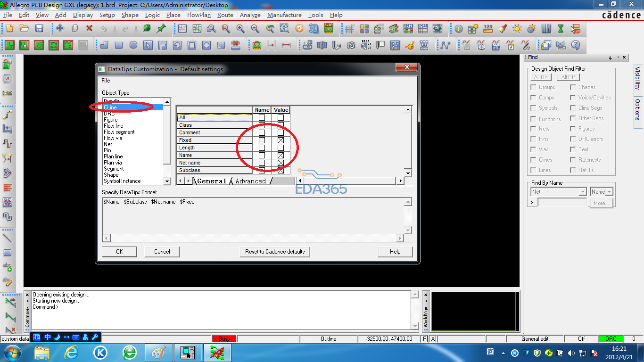Viewport: 644px width, 362px height.
Task: Open Internet Explorer from the taskbar
Action: click(71, 352)
